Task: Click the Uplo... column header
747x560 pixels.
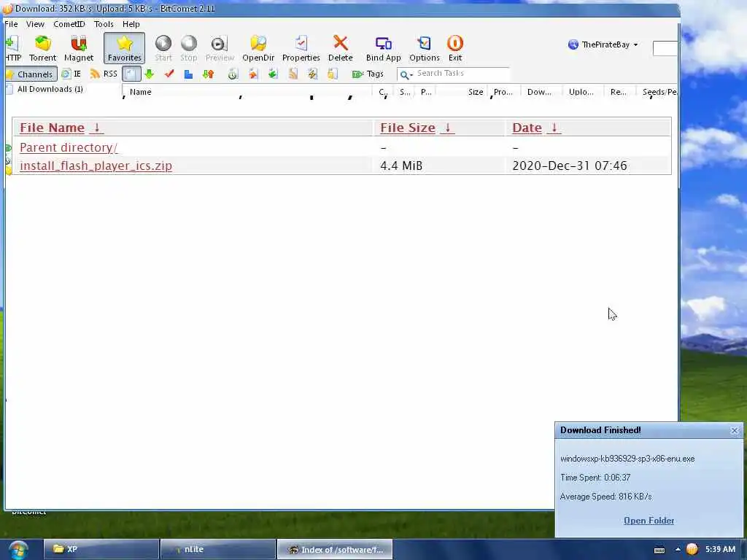Action: coord(583,92)
